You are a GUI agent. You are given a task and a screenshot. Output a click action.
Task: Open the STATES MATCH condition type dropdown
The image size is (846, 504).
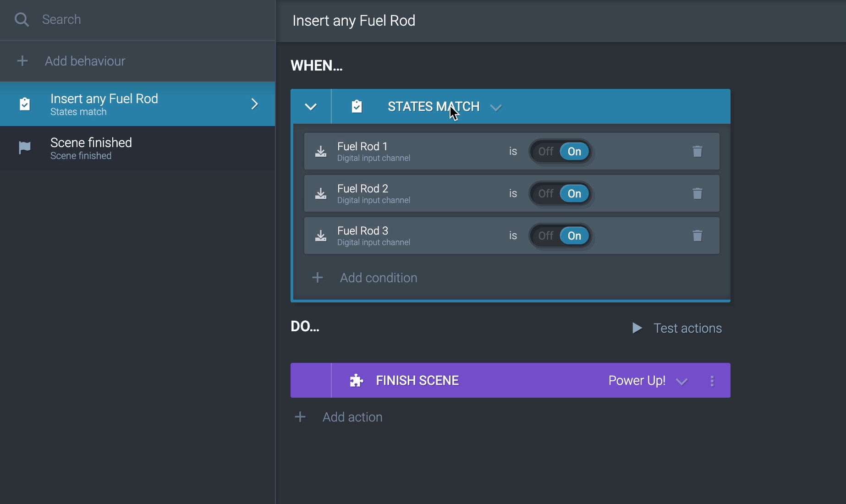[x=495, y=107]
